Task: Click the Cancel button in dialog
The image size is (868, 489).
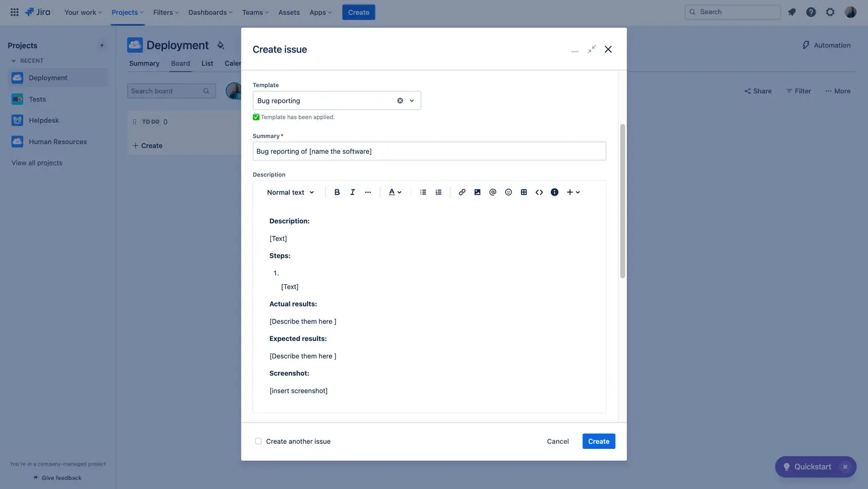Action: pos(557,442)
